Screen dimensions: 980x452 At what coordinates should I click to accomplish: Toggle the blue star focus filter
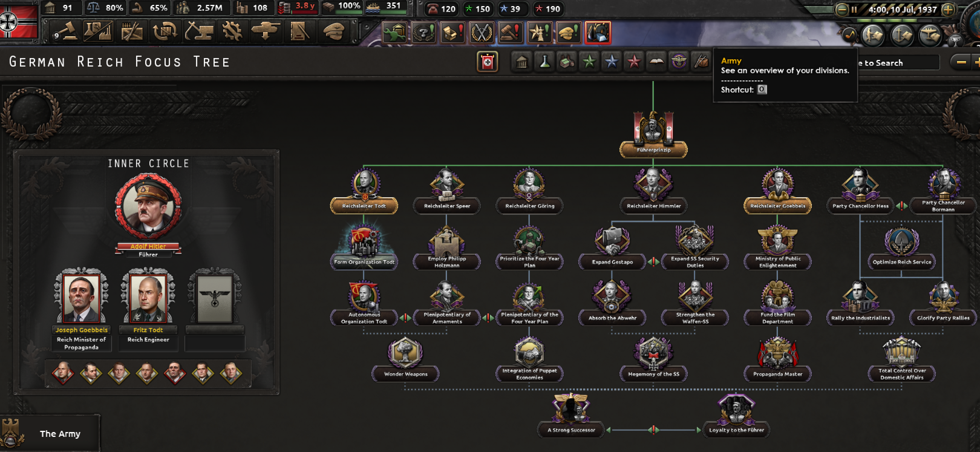click(611, 61)
